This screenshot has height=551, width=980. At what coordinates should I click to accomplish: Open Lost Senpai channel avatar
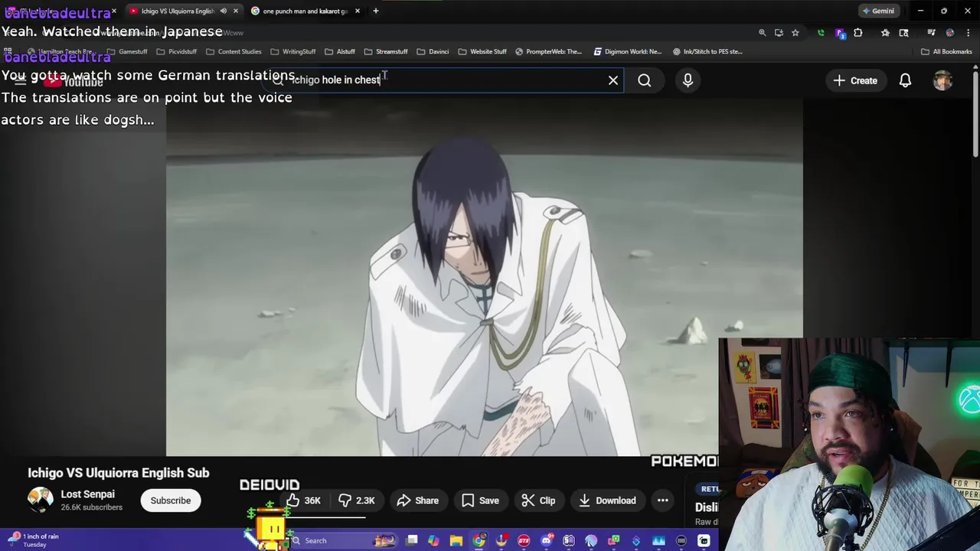(x=41, y=500)
